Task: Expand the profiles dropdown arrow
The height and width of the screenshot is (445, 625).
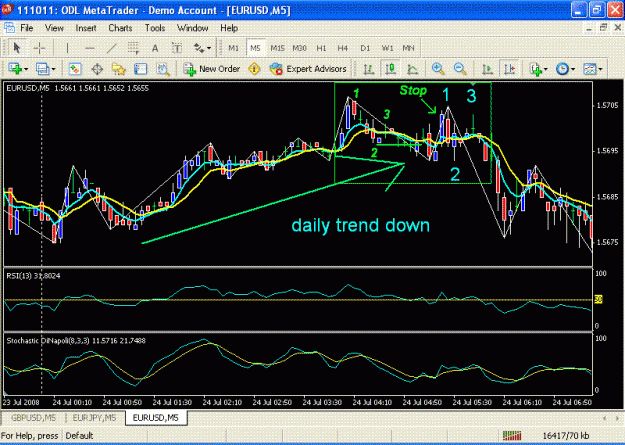Action: (x=53, y=69)
